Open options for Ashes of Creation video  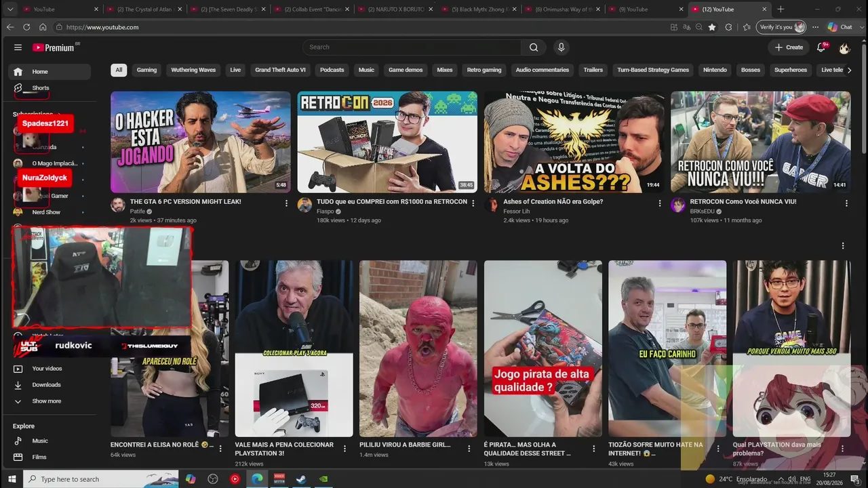[x=660, y=203]
